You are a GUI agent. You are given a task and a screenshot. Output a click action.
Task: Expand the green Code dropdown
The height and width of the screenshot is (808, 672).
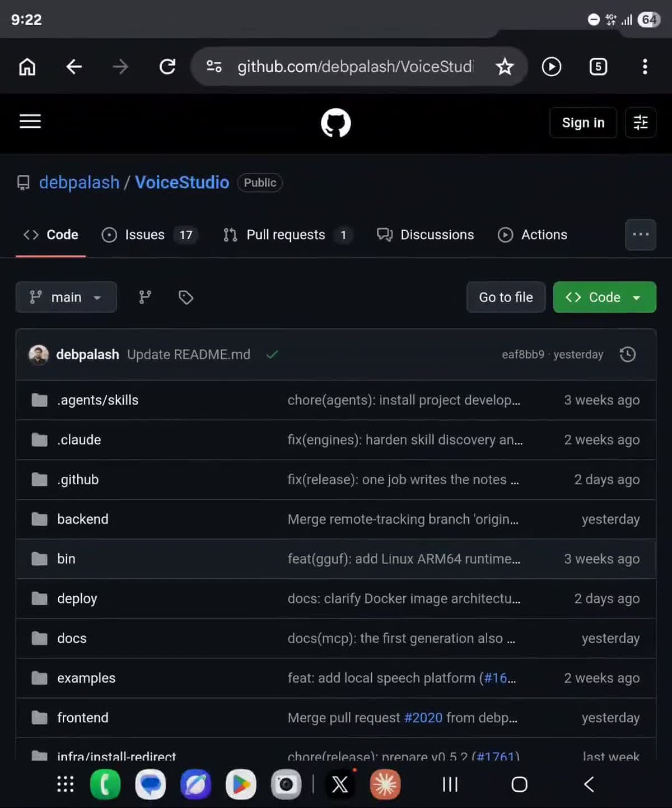tap(605, 297)
